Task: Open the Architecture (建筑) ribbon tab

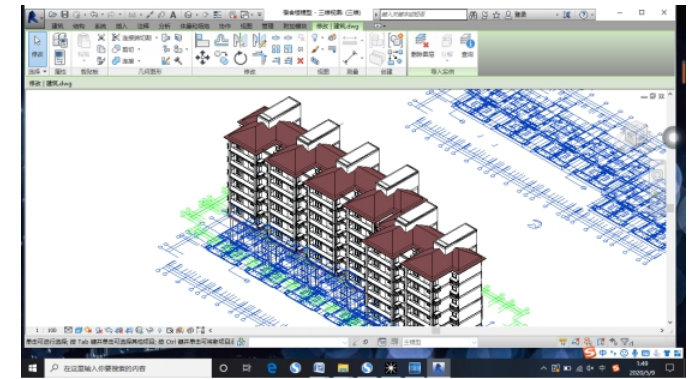Action: point(57,26)
